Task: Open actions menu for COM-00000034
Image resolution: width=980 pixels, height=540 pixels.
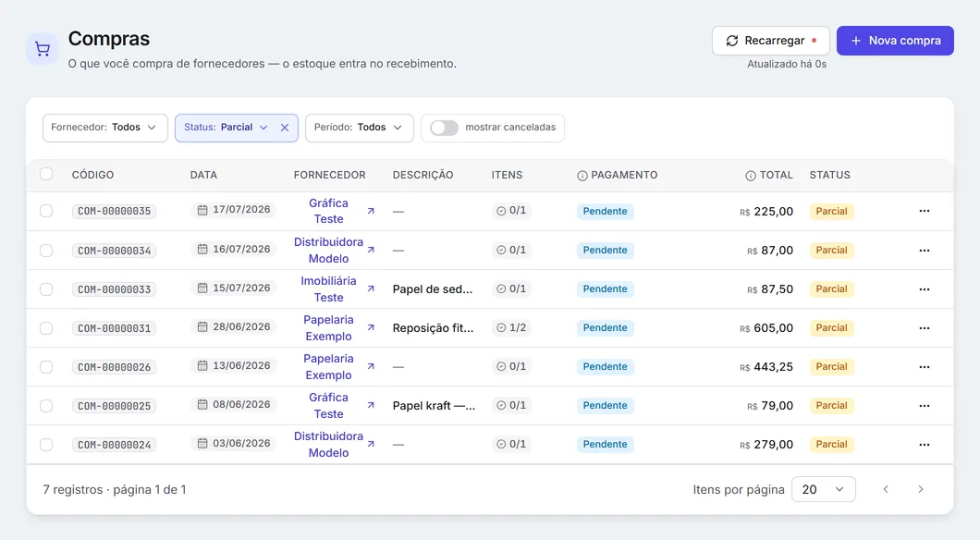Action: point(925,250)
